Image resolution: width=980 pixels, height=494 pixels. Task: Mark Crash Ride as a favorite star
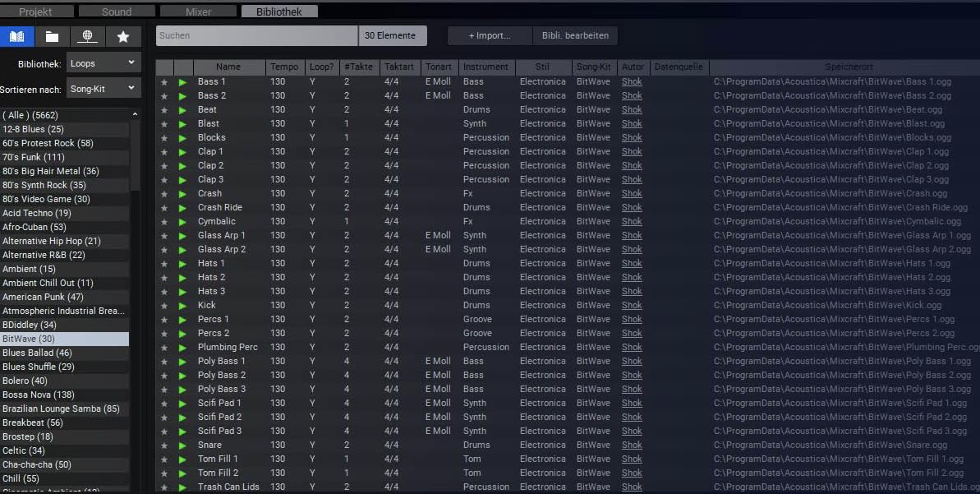(164, 208)
